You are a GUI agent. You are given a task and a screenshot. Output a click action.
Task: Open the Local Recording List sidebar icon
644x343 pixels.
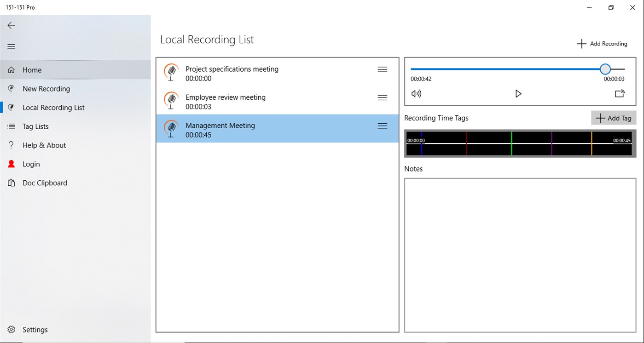11,107
